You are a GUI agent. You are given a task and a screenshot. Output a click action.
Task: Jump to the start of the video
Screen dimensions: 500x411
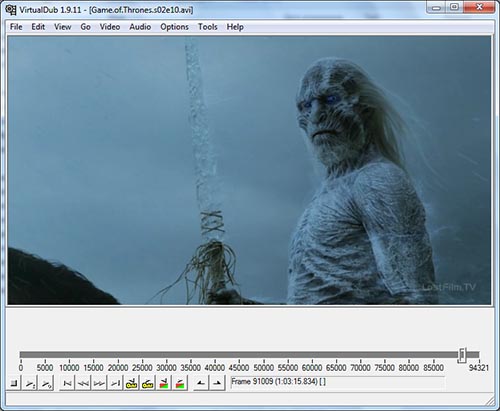[67, 383]
